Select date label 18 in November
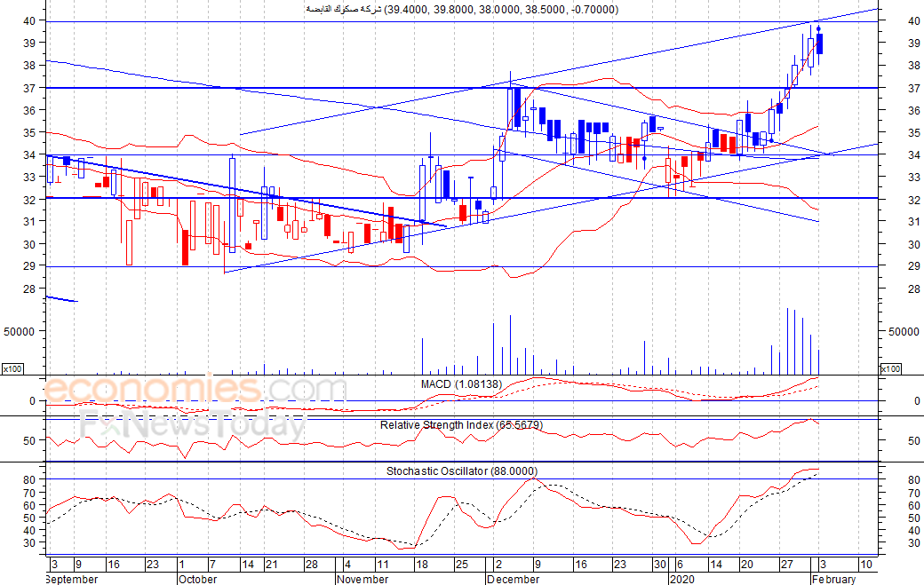This screenshot has height=585, width=924. 422,565
